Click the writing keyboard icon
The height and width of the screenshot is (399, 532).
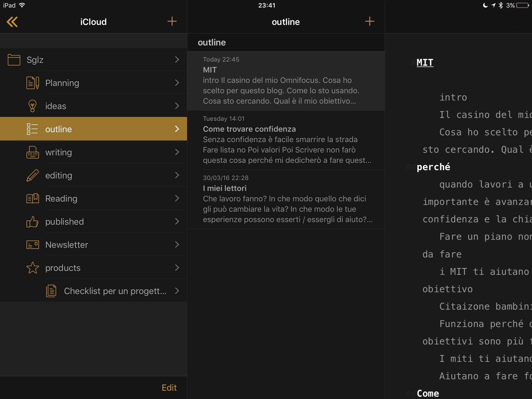33,152
